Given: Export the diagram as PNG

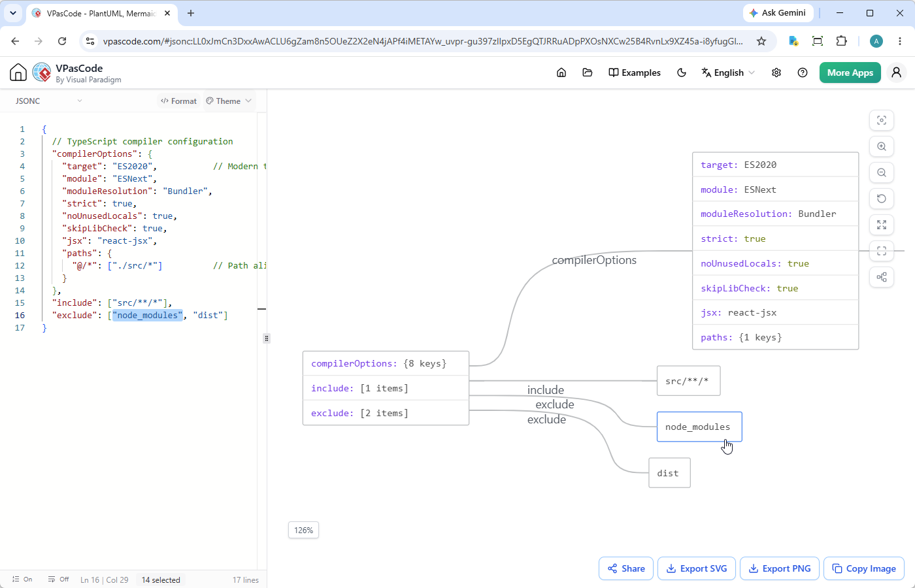Looking at the screenshot, I should 780,568.
